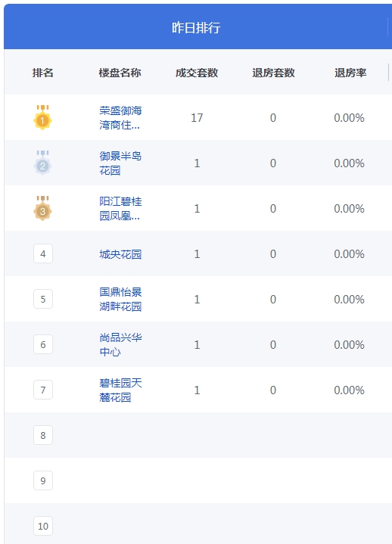This screenshot has width=392, height=544.
Task: Click the 成交套数 column header
Action: point(197,73)
